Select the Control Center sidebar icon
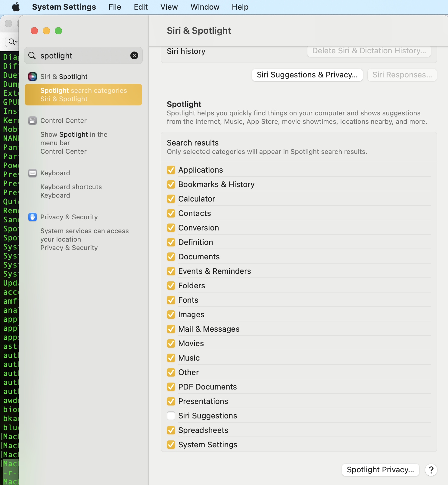The height and width of the screenshot is (485, 448). pyautogui.click(x=33, y=120)
